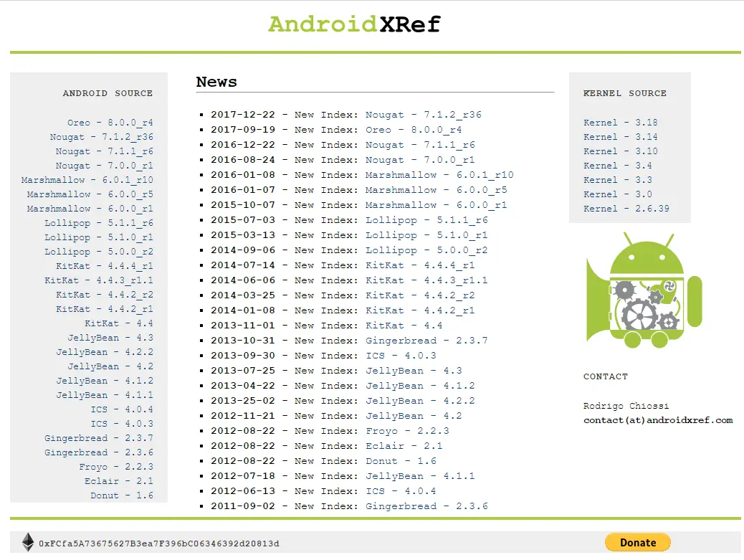Open ICS - 4.0.3 in the sidebar
Viewport: 744px width, 560px height.
[122, 424]
